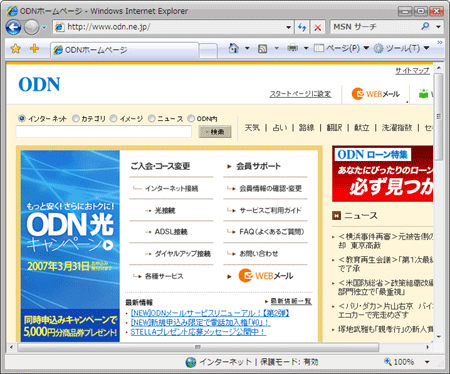Viewport: 450px width, 374px height.
Task: Click the ODN ローン特集 banner
Action: point(383,174)
